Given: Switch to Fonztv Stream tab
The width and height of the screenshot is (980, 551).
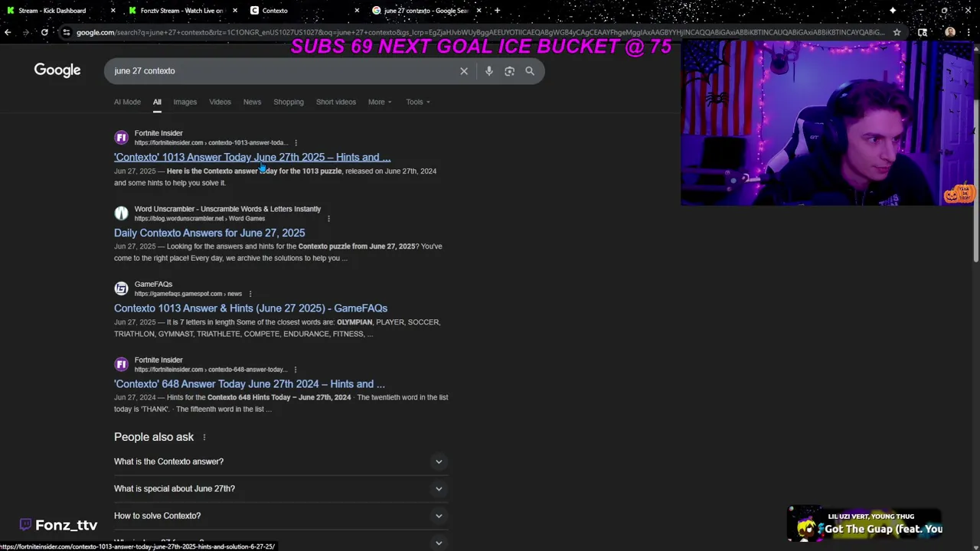Looking at the screenshot, I should pyautogui.click(x=182, y=11).
